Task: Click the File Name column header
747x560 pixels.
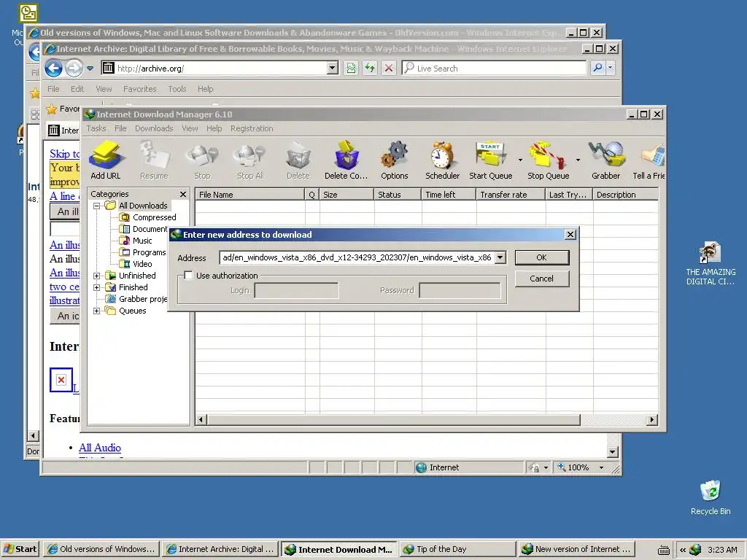Action: click(x=249, y=194)
